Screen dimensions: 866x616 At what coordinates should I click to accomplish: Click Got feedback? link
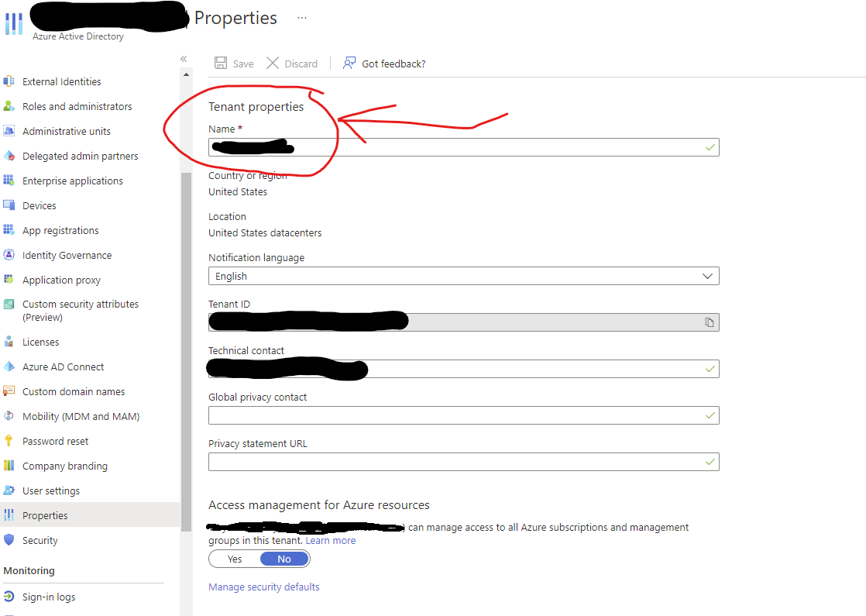coord(393,64)
